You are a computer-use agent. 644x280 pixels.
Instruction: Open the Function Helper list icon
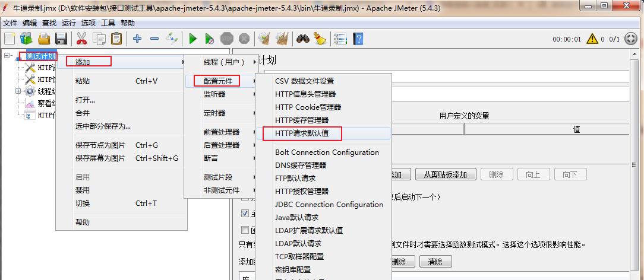coord(340,39)
